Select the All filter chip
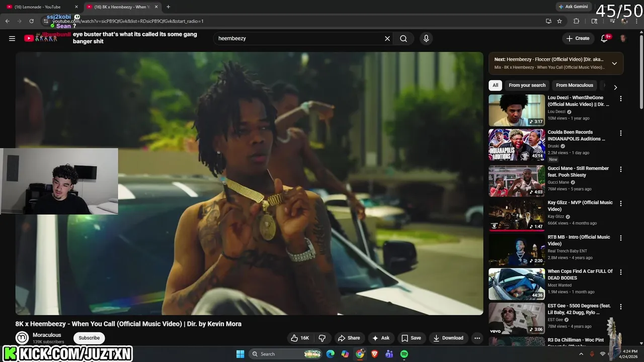644x362 pixels. tap(495, 85)
